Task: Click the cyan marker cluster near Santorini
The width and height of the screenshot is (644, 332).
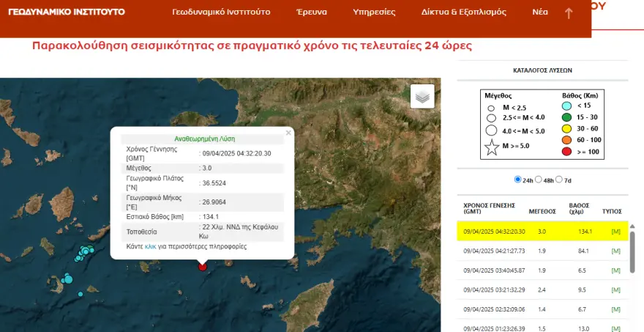Action: pyautogui.click(x=85, y=253)
